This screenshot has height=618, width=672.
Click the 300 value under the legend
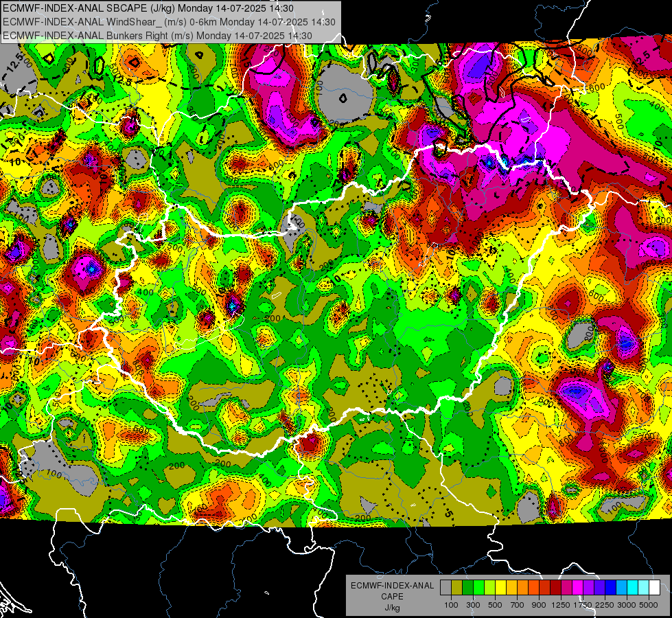click(473, 605)
